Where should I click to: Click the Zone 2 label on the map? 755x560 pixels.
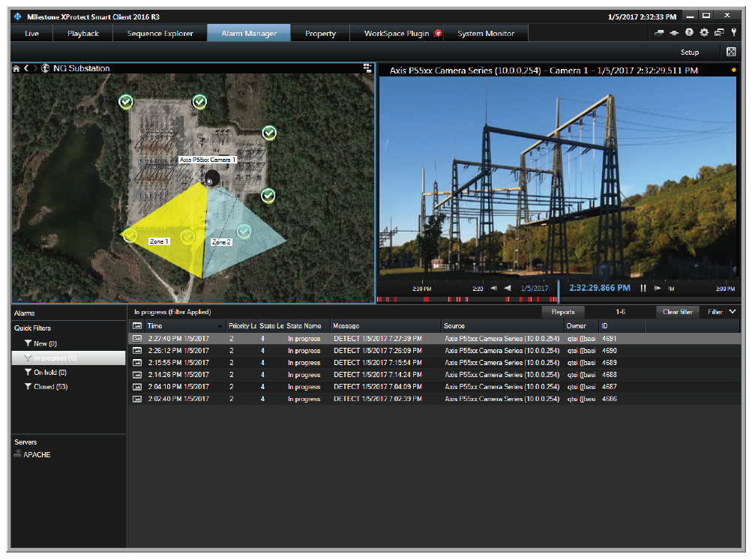[x=221, y=241]
